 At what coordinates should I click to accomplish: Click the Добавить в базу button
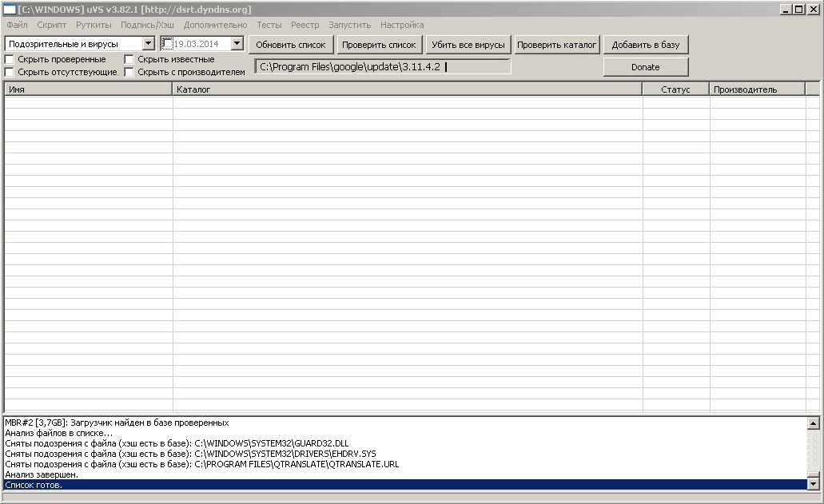(645, 45)
